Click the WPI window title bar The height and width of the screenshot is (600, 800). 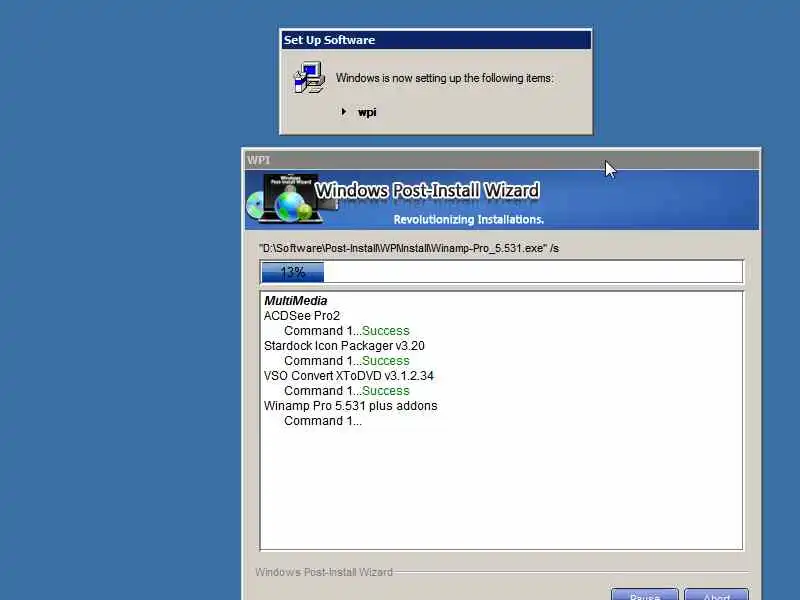tap(502, 160)
